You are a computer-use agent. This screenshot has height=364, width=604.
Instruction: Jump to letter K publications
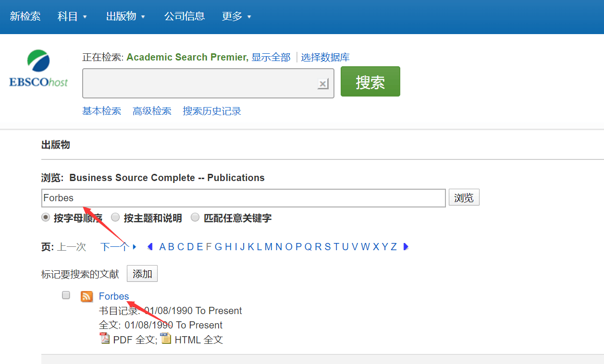251,247
